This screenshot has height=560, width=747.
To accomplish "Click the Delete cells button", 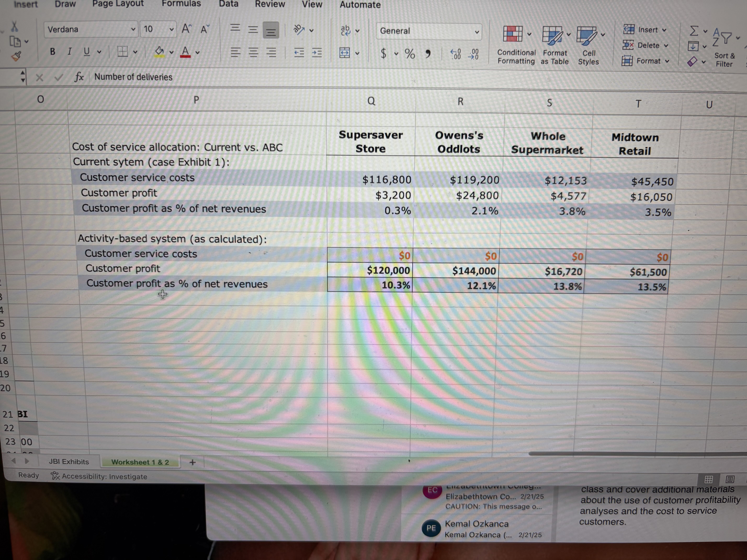I will (x=645, y=45).
